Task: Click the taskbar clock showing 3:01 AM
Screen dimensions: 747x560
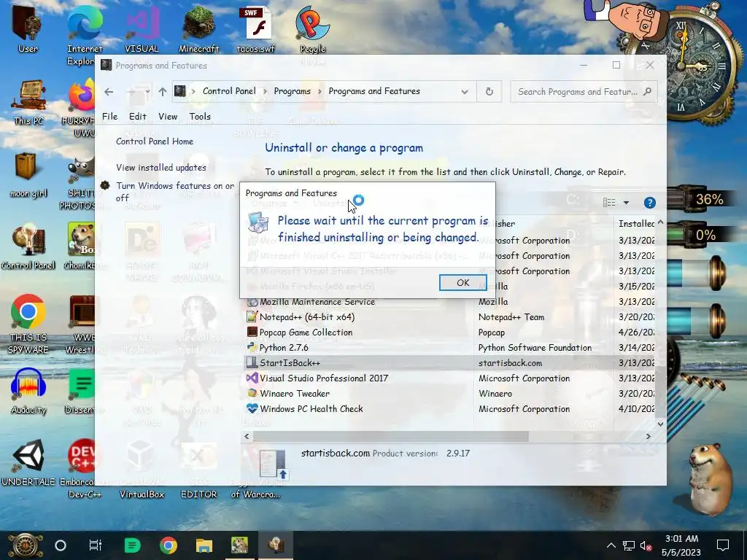Action: (681, 545)
